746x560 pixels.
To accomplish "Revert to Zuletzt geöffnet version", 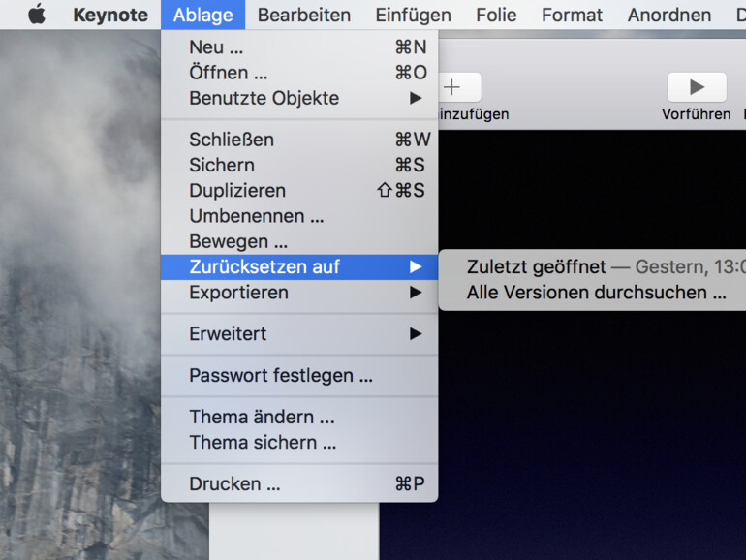I will [592, 266].
